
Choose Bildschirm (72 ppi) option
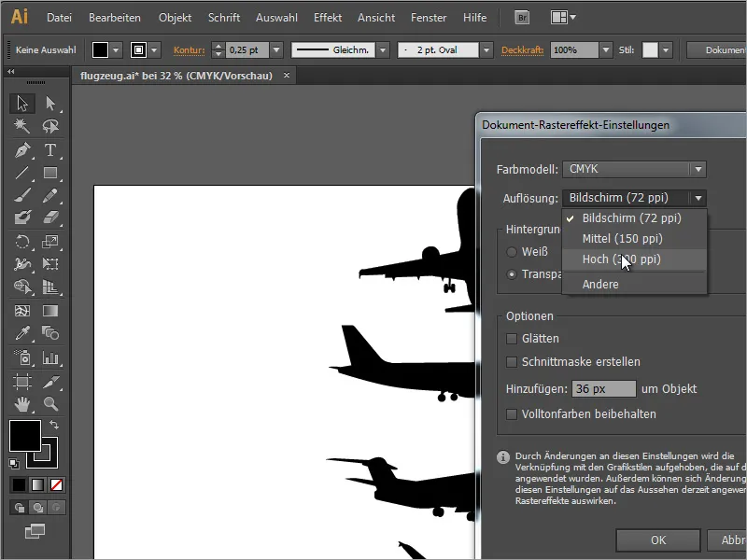pyautogui.click(x=635, y=218)
